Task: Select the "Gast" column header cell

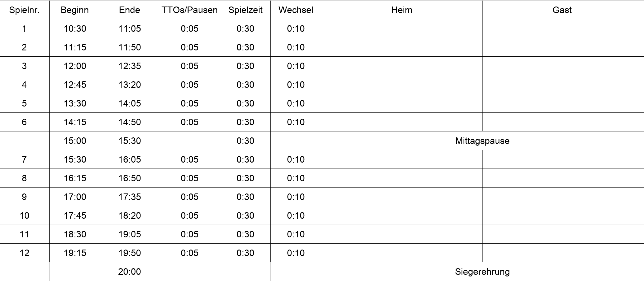Action: 562,10
